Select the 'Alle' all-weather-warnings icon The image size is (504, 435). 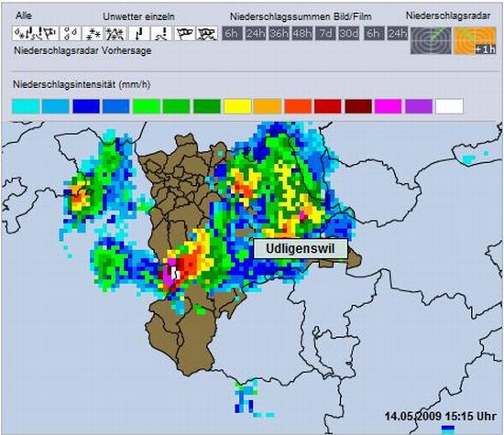pos(36,33)
